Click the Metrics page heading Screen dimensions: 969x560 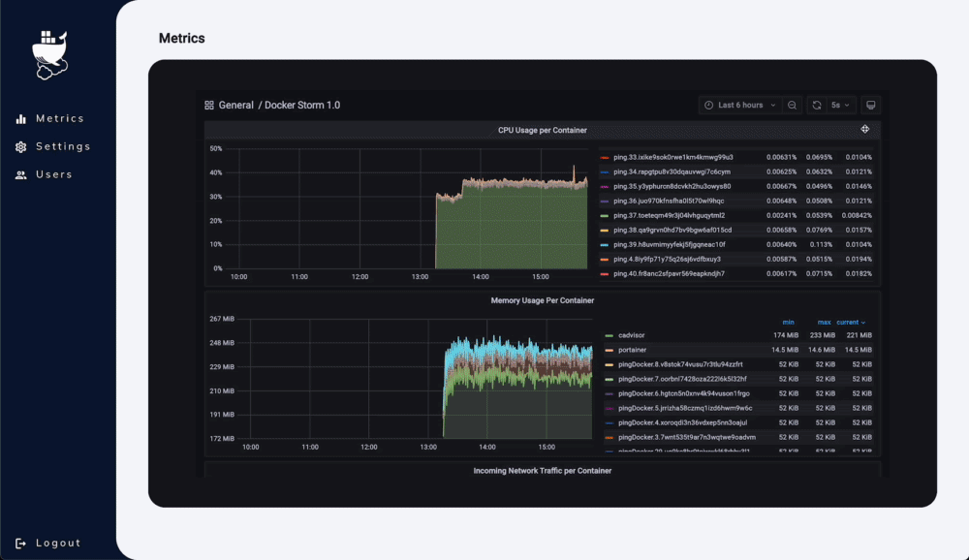(182, 39)
